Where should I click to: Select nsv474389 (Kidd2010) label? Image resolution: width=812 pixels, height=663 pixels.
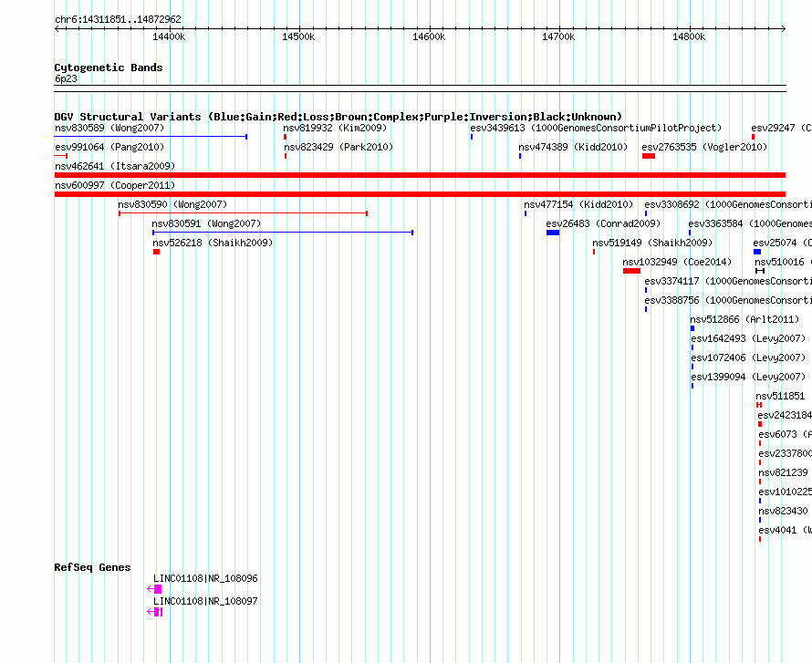[573, 147]
